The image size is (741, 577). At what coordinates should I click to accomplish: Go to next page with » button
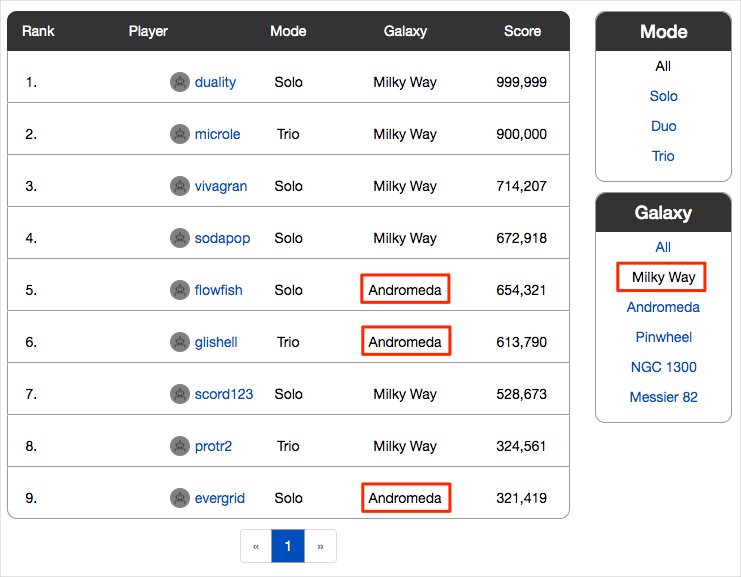320,546
